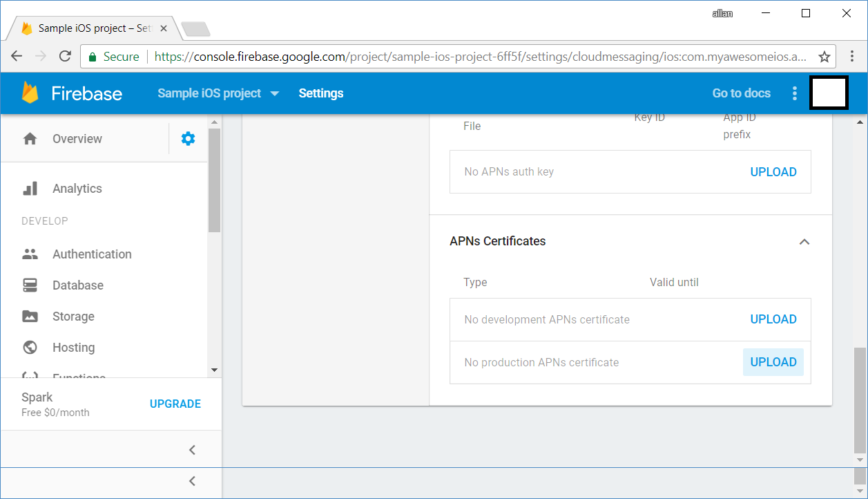Click 'Type' column header

(x=475, y=282)
